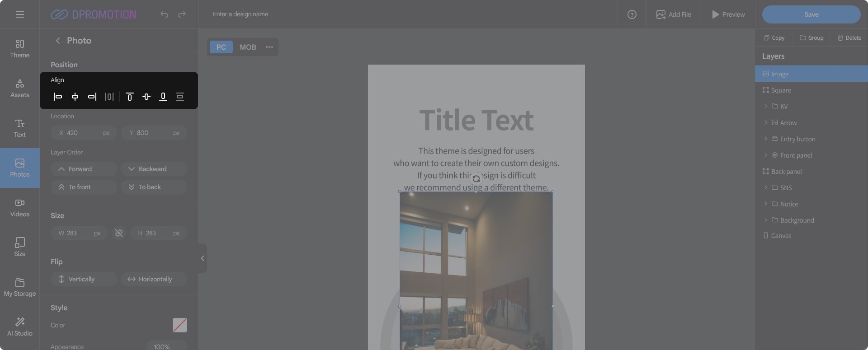Open the Text sidebar section
Viewport: 868px width, 350px height.
coord(20,128)
